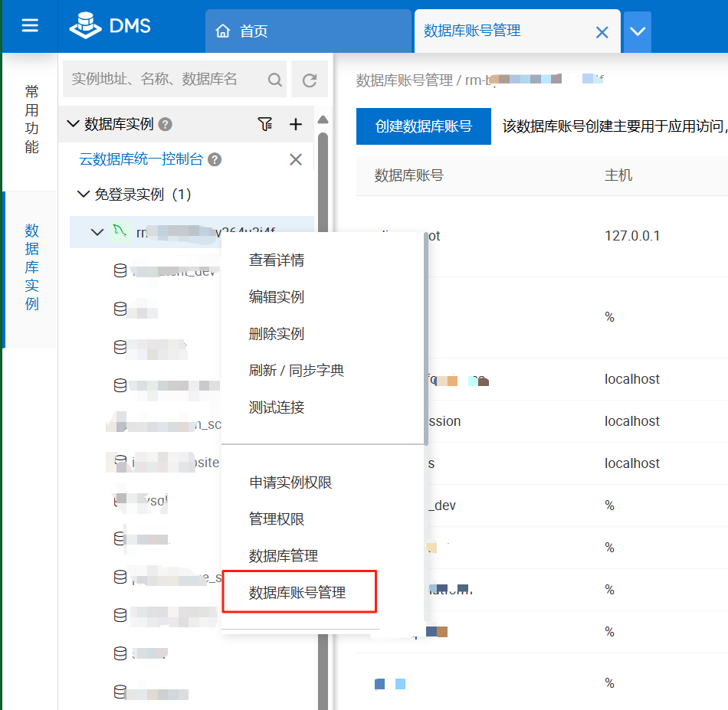
Task: Choose 管理权限 from context menu
Action: point(276,519)
